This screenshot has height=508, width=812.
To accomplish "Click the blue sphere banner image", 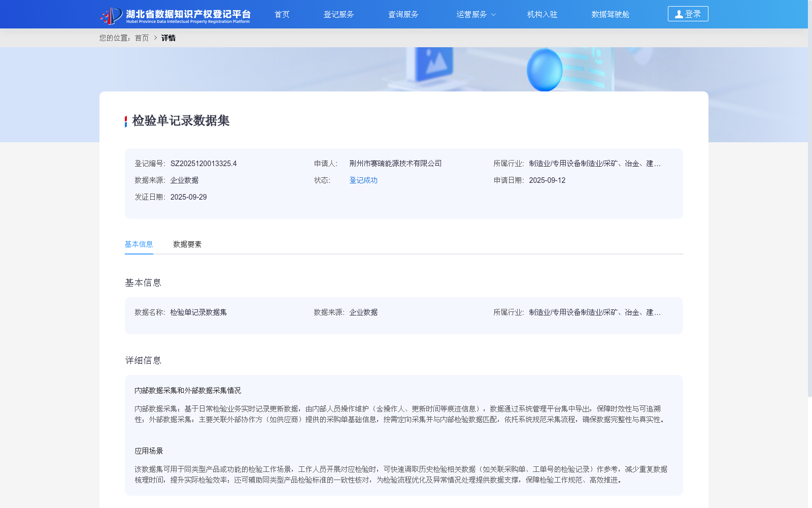I will click(545, 70).
